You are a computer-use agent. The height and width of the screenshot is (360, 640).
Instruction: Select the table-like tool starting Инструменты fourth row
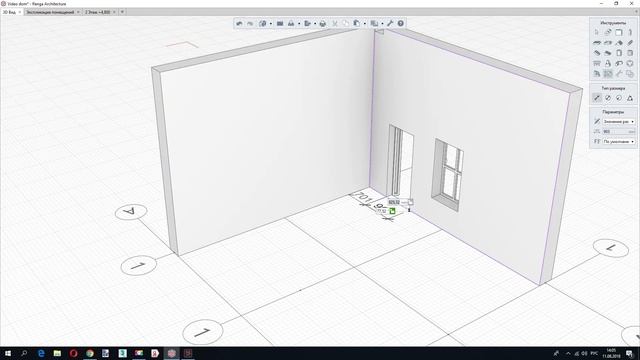tap(597, 64)
